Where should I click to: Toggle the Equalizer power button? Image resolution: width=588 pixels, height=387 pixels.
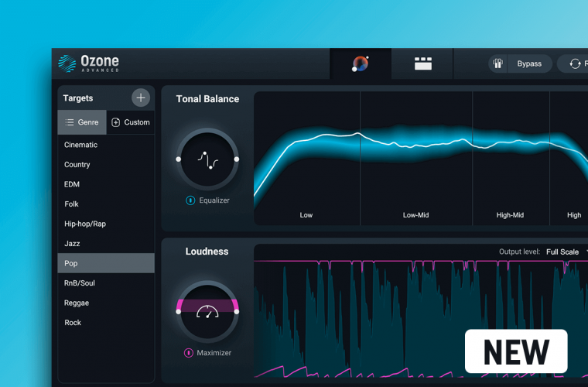tap(190, 200)
